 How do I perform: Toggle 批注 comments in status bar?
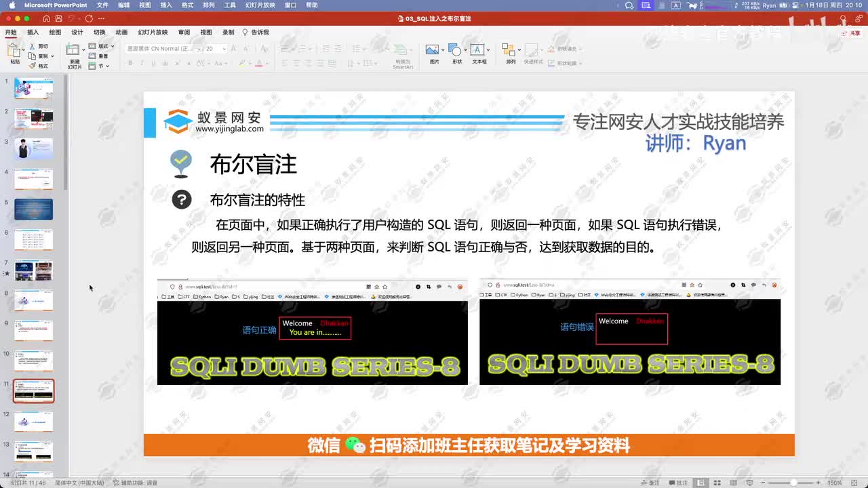(x=679, y=483)
